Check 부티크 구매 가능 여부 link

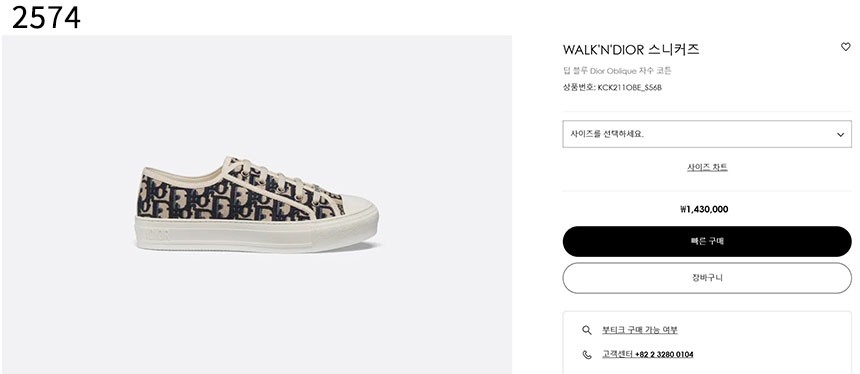(x=640, y=330)
